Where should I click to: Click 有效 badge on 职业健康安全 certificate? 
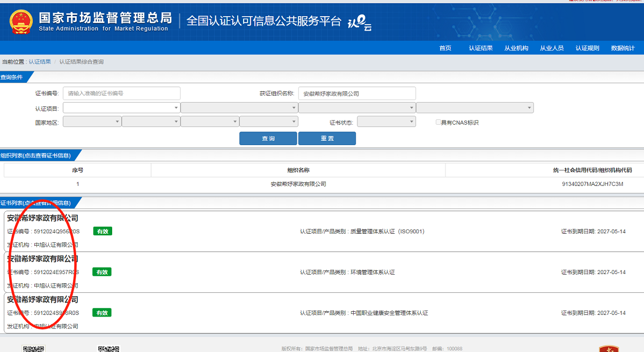click(102, 313)
